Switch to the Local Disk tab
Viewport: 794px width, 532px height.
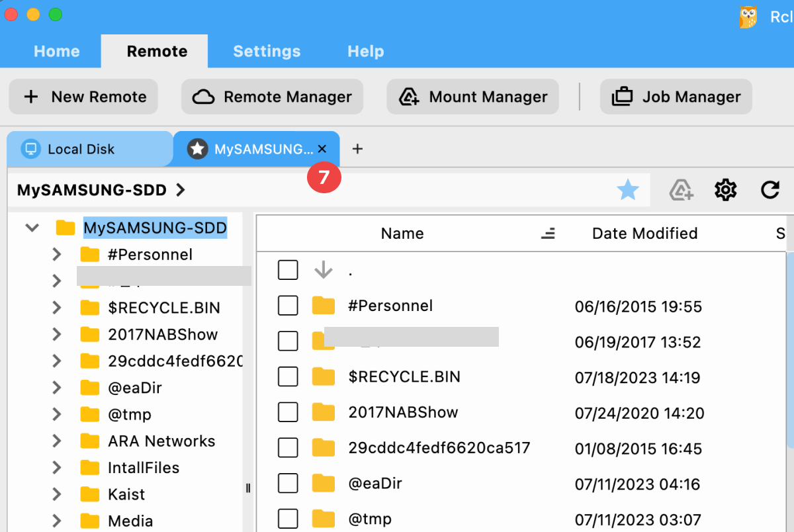pyautogui.click(x=89, y=149)
